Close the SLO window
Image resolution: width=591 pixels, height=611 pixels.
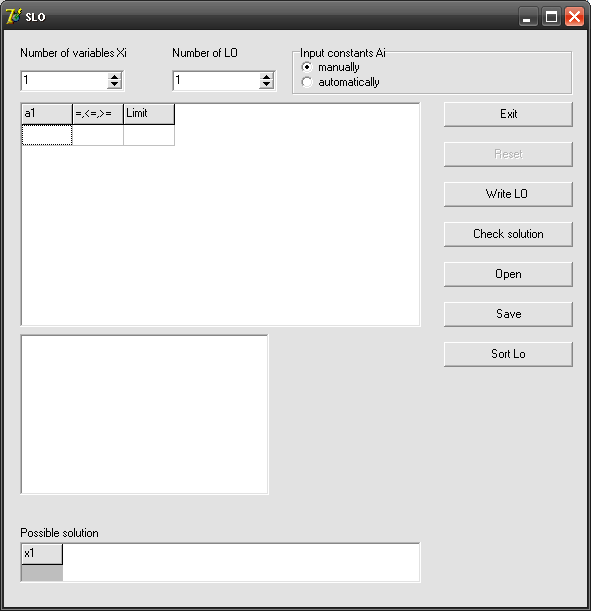(574, 17)
